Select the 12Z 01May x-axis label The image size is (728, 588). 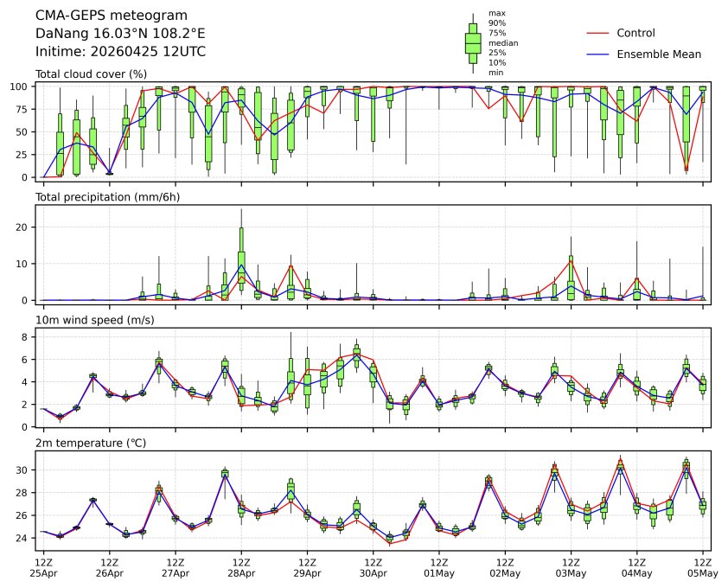(438, 567)
